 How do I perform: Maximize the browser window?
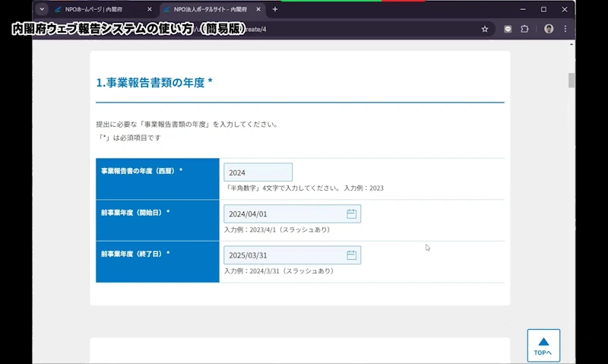pyautogui.click(x=543, y=9)
